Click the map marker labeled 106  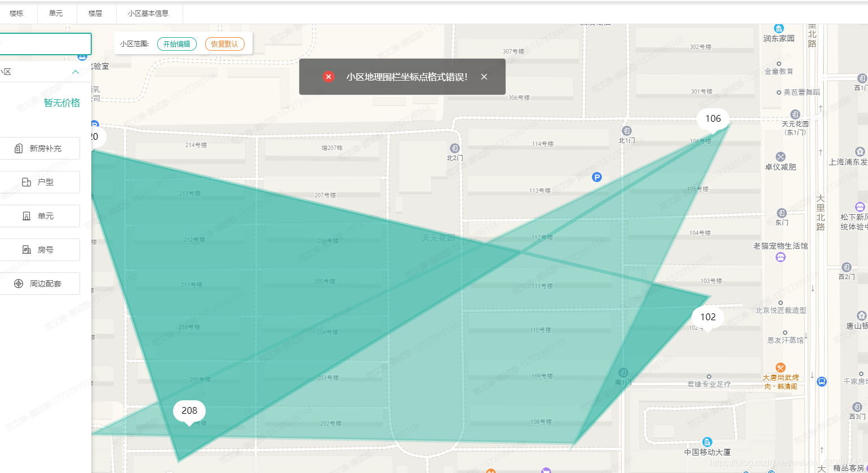712,119
